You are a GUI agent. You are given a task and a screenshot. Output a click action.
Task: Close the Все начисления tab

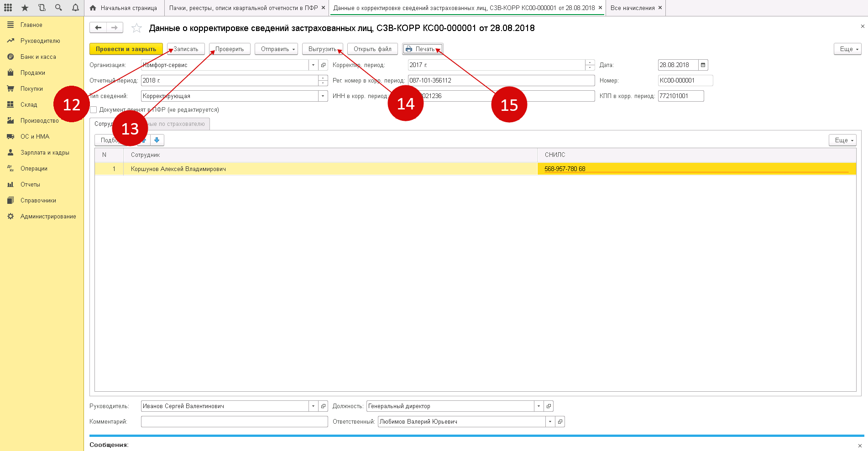(x=660, y=8)
